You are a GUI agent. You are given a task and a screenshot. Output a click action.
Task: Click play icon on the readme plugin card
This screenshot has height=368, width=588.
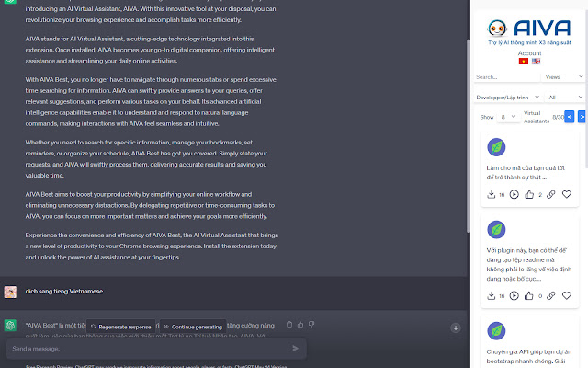(514, 295)
